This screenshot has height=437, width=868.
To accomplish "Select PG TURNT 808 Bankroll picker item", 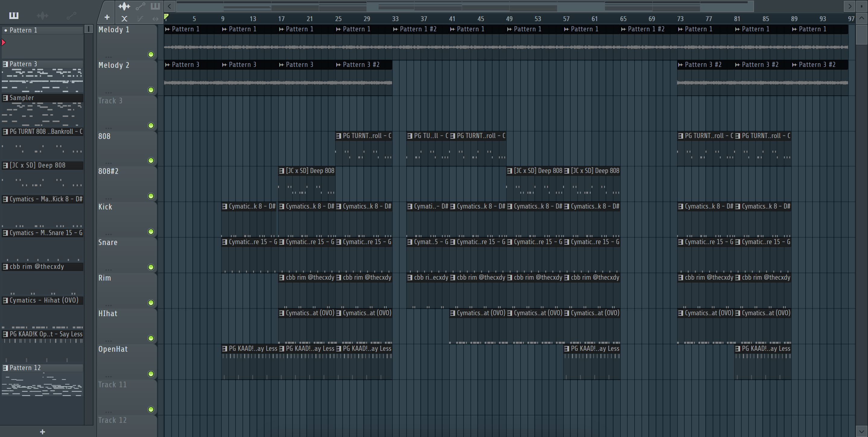I will pyautogui.click(x=43, y=132).
